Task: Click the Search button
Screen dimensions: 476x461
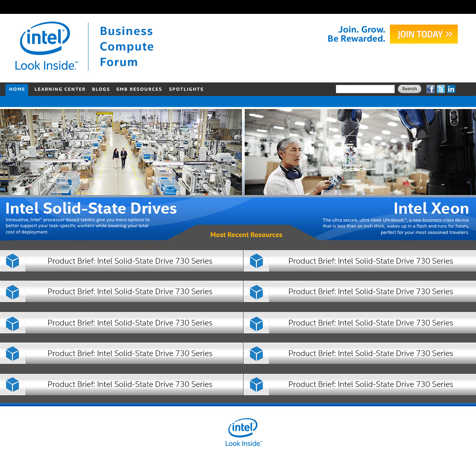Action: tap(409, 89)
